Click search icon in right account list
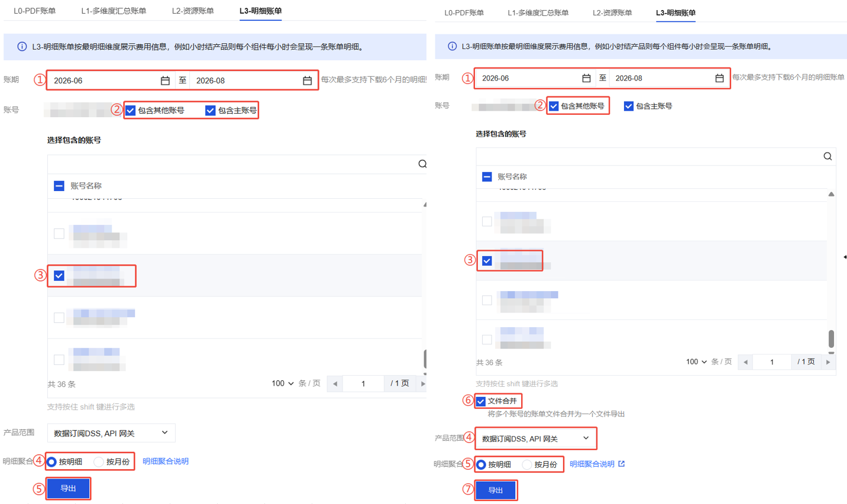The width and height of the screenshot is (847, 504). pos(827,156)
